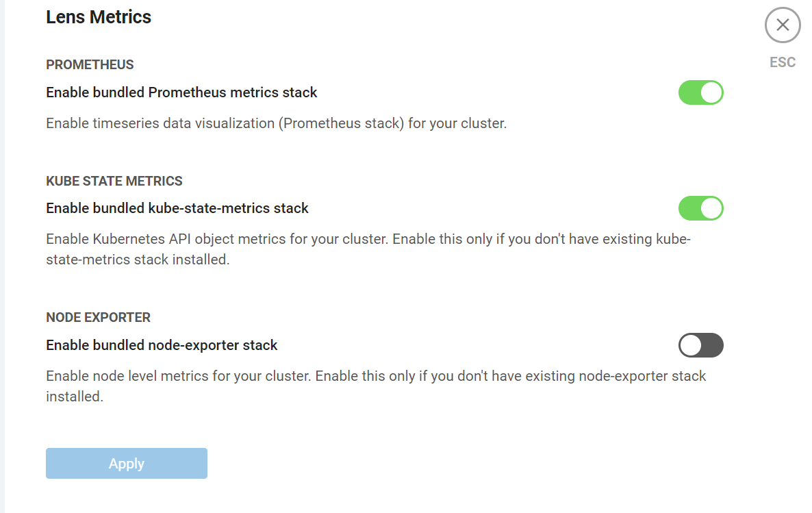Turn off the kube-state-metrics toggle
This screenshot has height=513, width=812.
700,208
